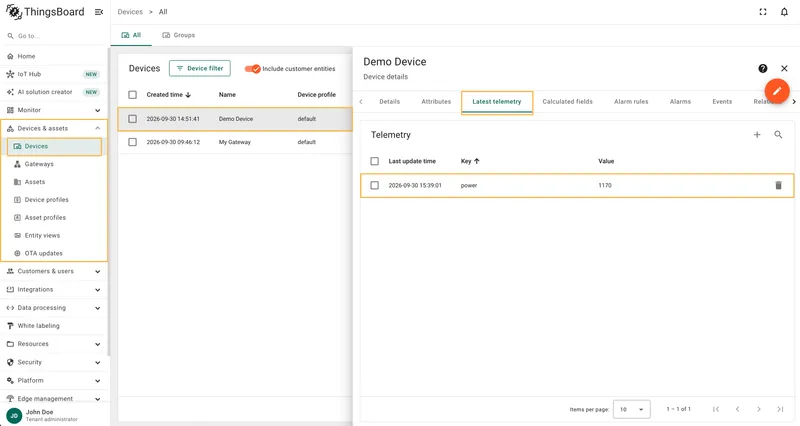Add telemetry with the plus icon
The height and width of the screenshot is (426, 800).
[x=757, y=135]
